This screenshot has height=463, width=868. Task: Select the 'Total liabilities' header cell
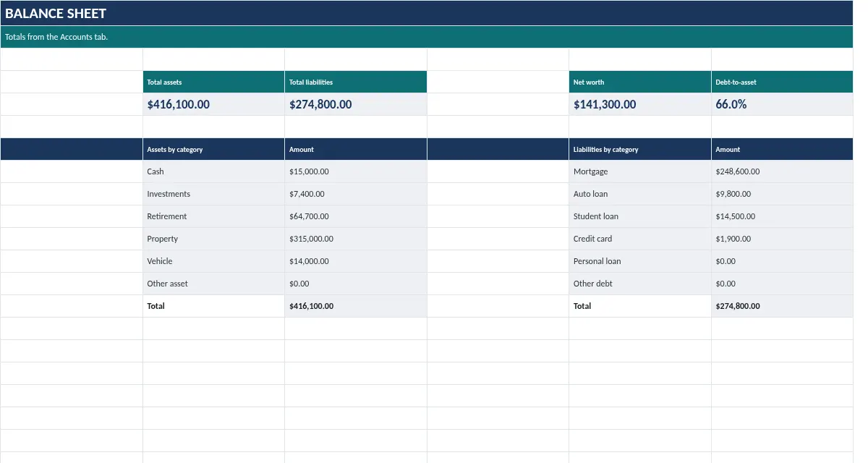pyautogui.click(x=356, y=82)
